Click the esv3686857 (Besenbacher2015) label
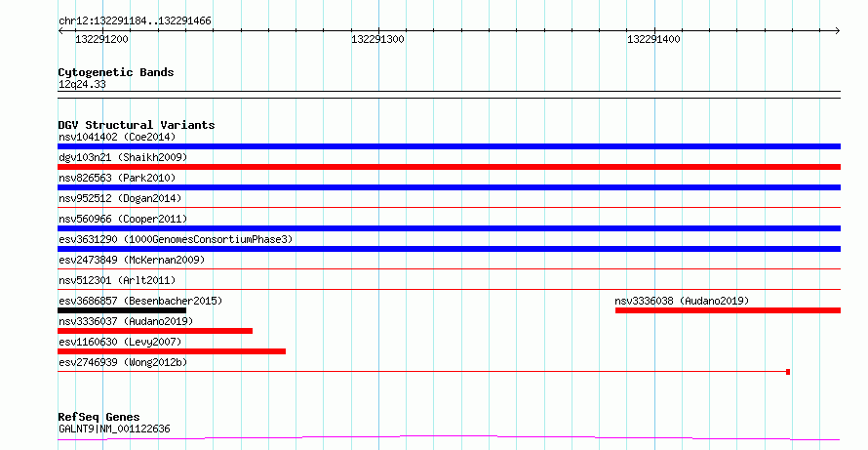This screenshot has width=868, height=450. 140,301
